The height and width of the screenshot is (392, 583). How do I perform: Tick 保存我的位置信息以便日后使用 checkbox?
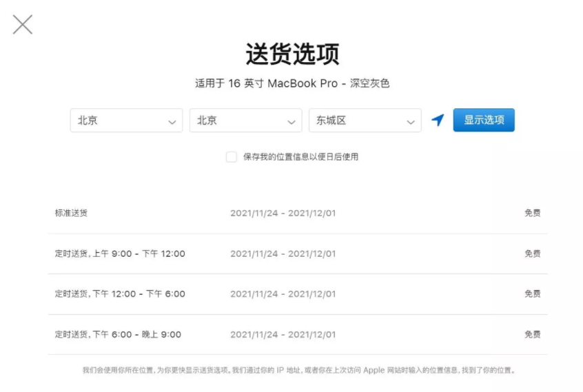[232, 157]
